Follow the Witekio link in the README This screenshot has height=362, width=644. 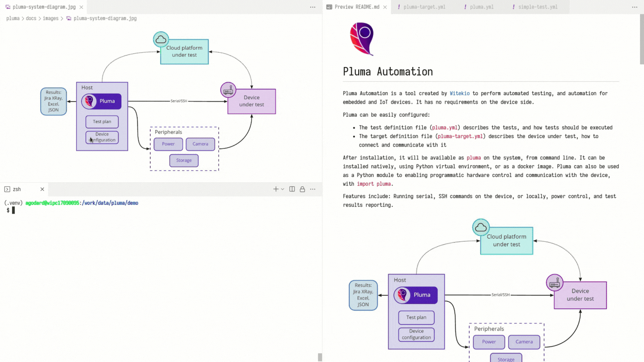(x=460, y=93)
